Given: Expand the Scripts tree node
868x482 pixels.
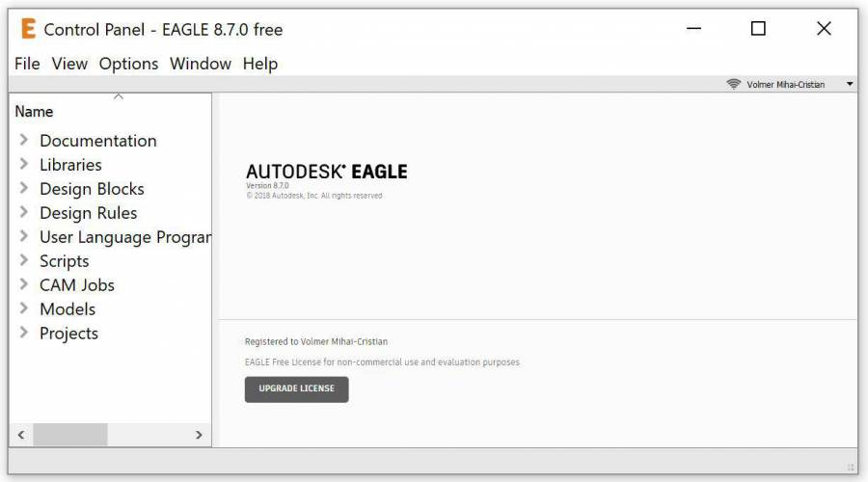Looking at the screenshot, I should coord(24,260).
